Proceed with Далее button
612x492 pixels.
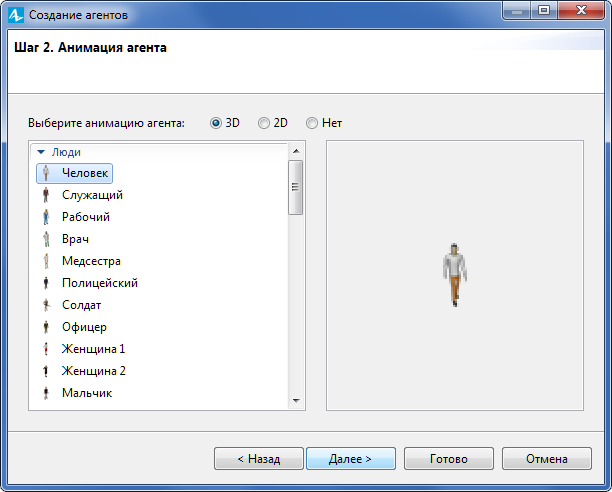coord(351,458)
